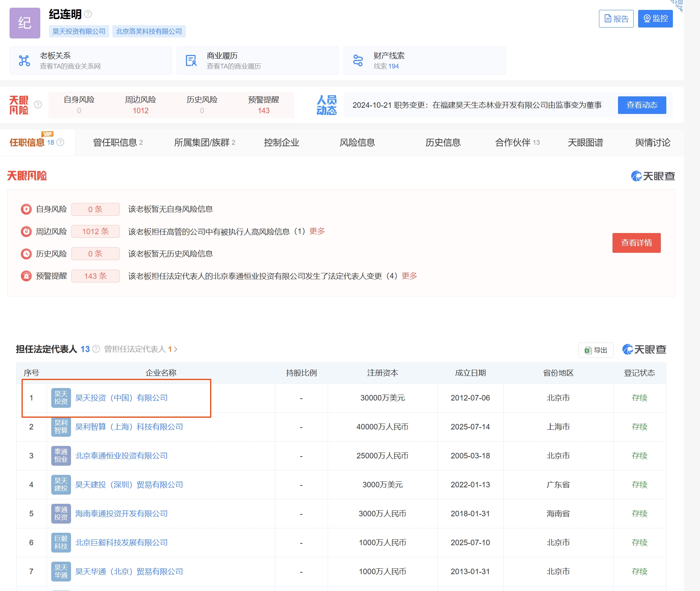Click the 143 条 badge
This screenshot has width=700, height=591.
[96, 276]
